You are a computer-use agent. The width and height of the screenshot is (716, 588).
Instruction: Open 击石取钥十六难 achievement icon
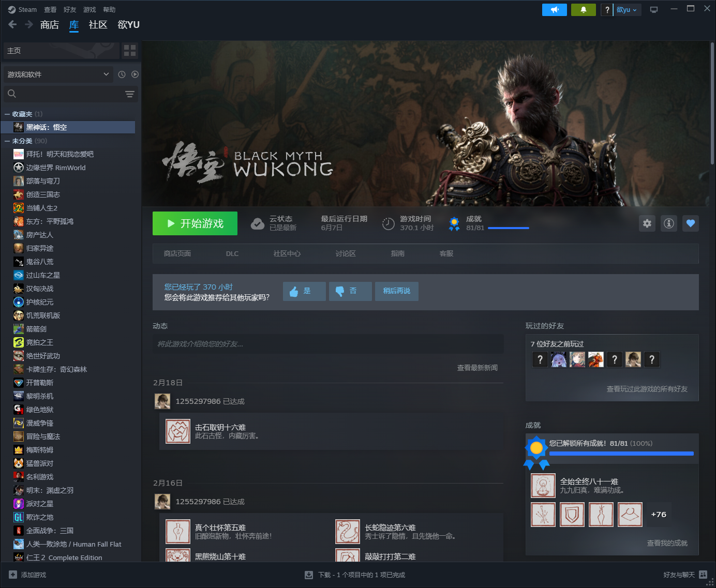pos(178,431)
